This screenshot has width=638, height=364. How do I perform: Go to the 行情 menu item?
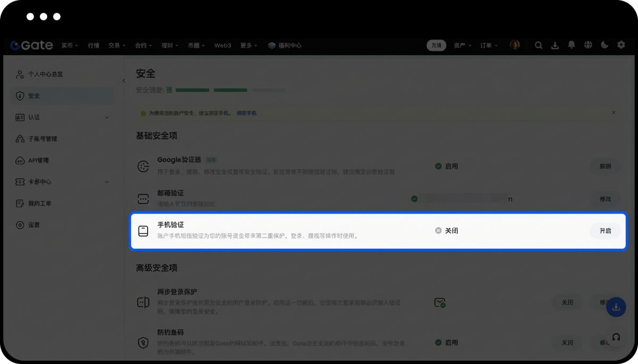point(94,46)
